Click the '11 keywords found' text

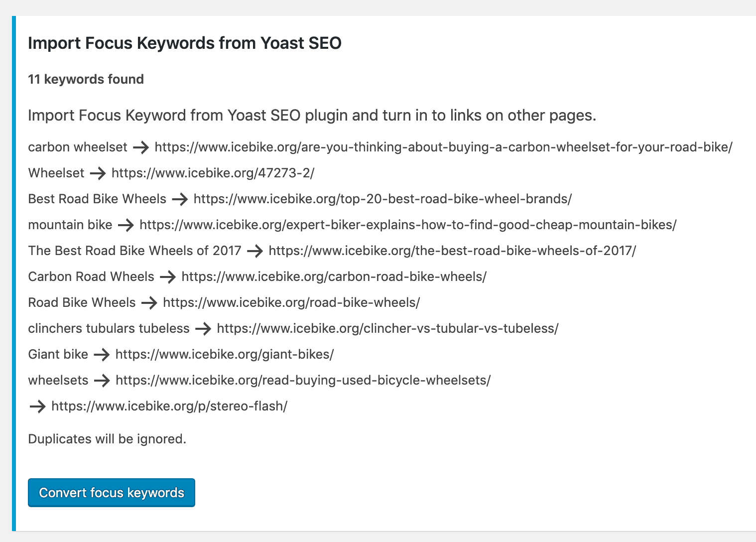[x=86, y=79]
